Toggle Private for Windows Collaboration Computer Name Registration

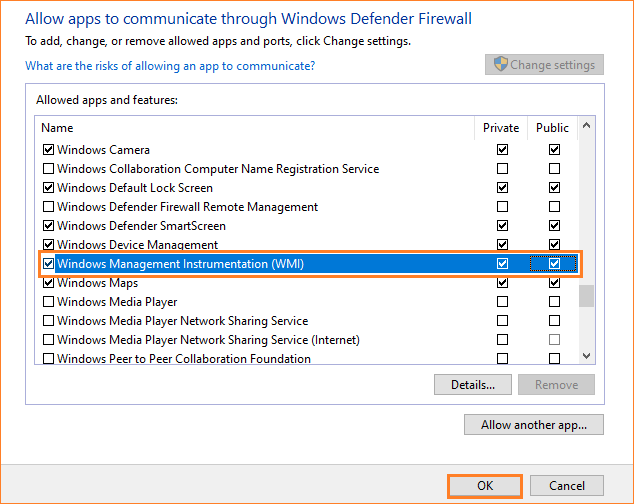click(502, 168)
